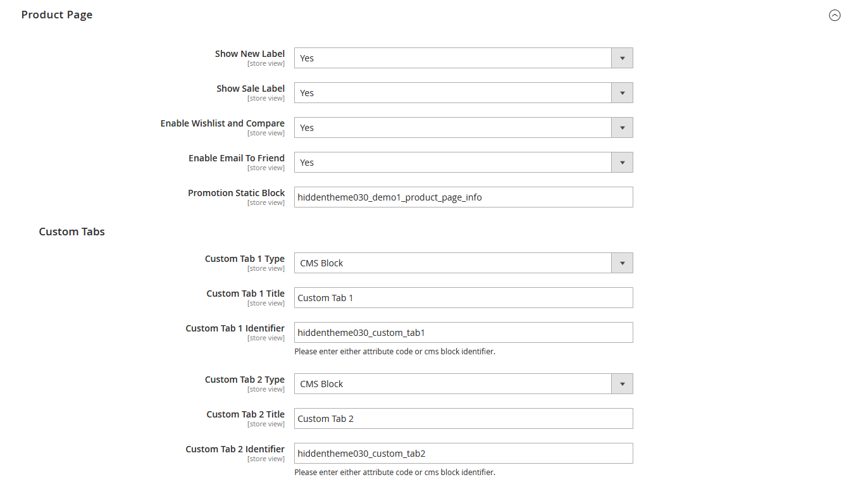Open the Show Sale Label dropdown arrow
The width and height of the screenshot is (868, 489).
[x=622, y=92]
